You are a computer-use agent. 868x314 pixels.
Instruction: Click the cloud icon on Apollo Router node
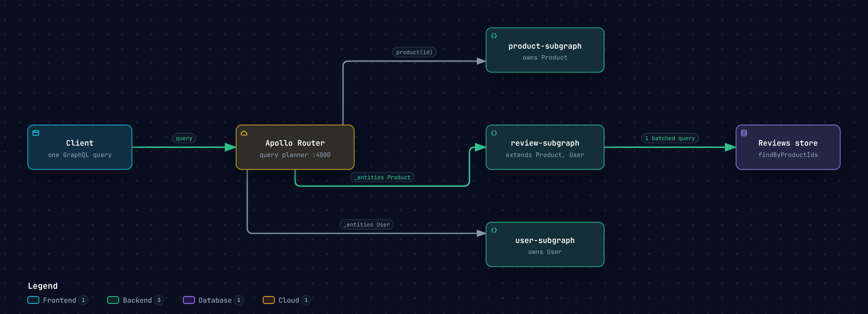pos(244,133)
